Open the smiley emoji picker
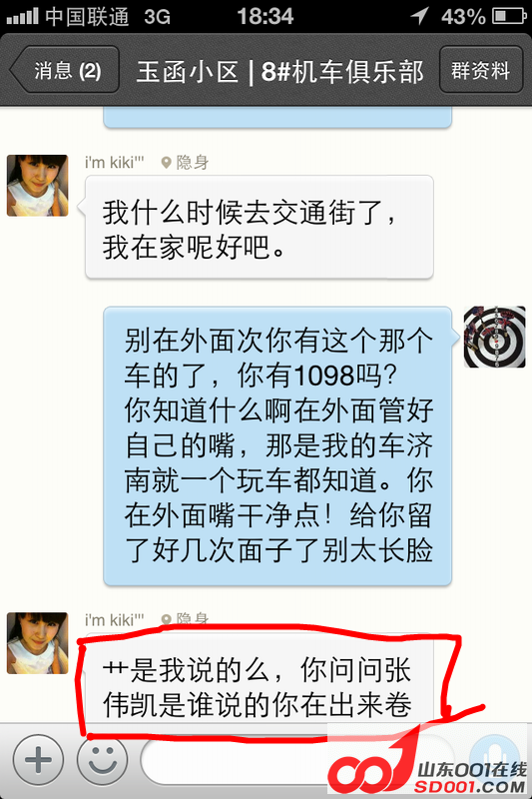Viewport: 532px width, 799px height. click(103, 760)
